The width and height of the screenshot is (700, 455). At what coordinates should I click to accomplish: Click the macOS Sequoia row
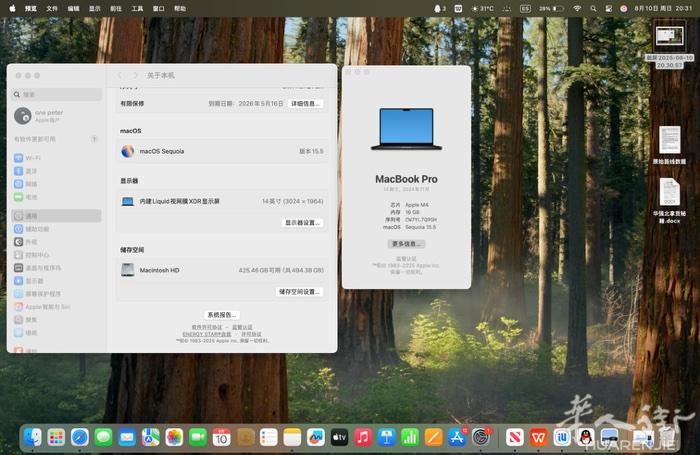point(222,151)
